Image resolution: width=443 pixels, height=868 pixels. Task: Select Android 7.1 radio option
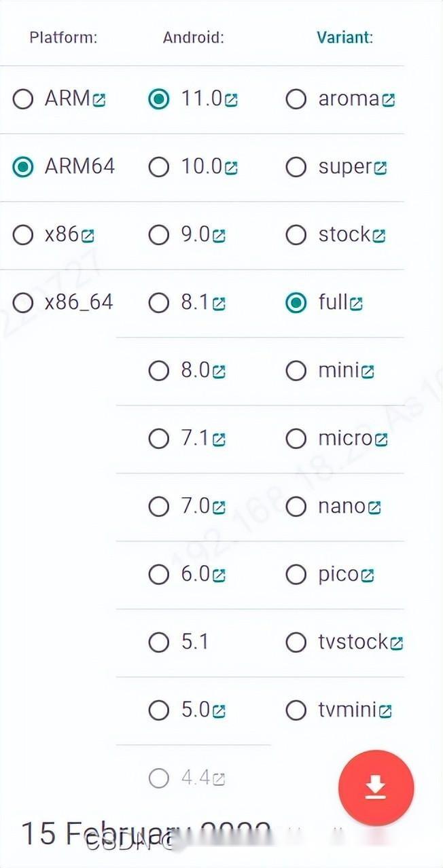[158, 438]
